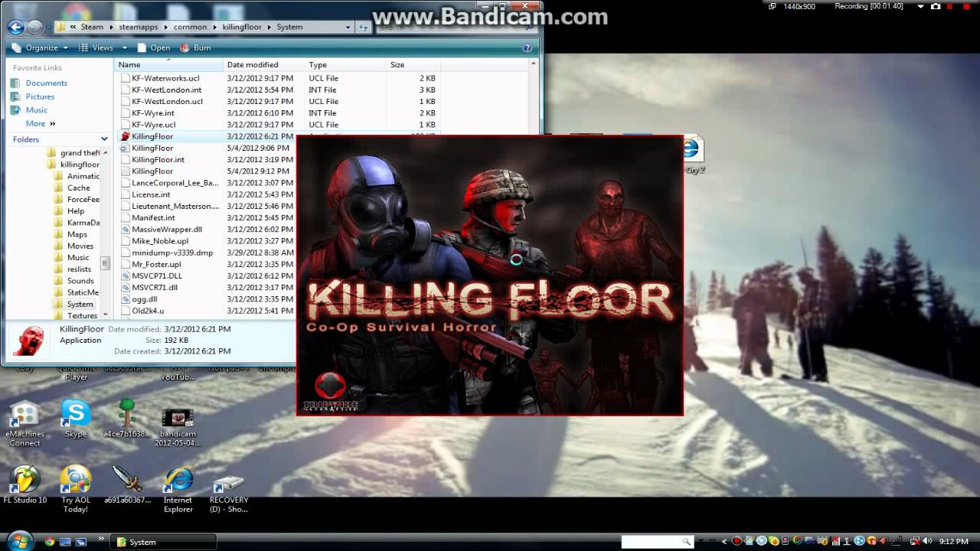Launch Chrome from the quick launch bar

click(50, 542)
